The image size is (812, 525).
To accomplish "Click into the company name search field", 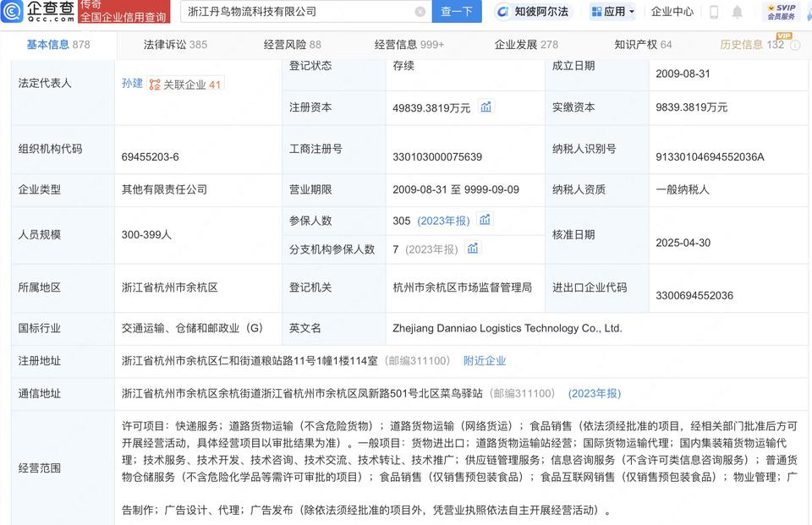I will (296, 12).
